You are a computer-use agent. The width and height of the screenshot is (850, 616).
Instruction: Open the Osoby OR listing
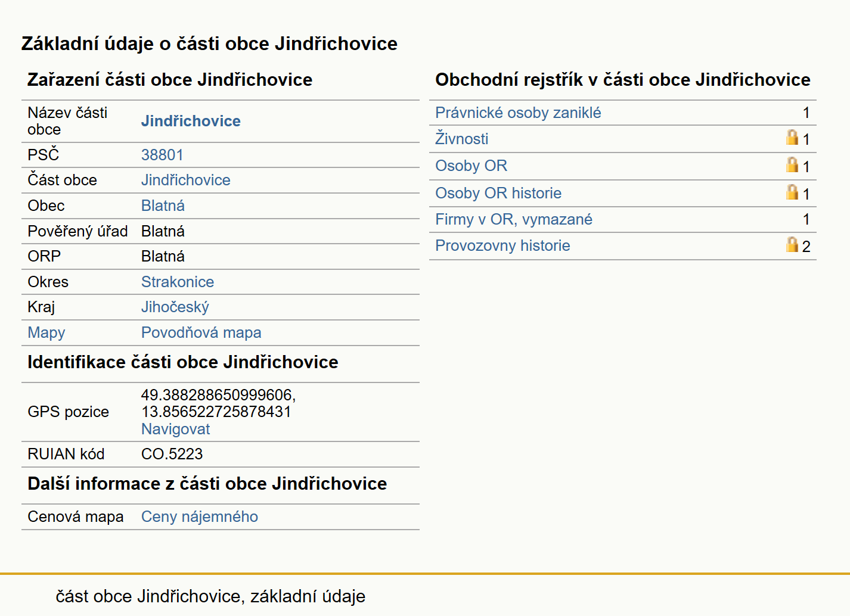click(471, 166)
